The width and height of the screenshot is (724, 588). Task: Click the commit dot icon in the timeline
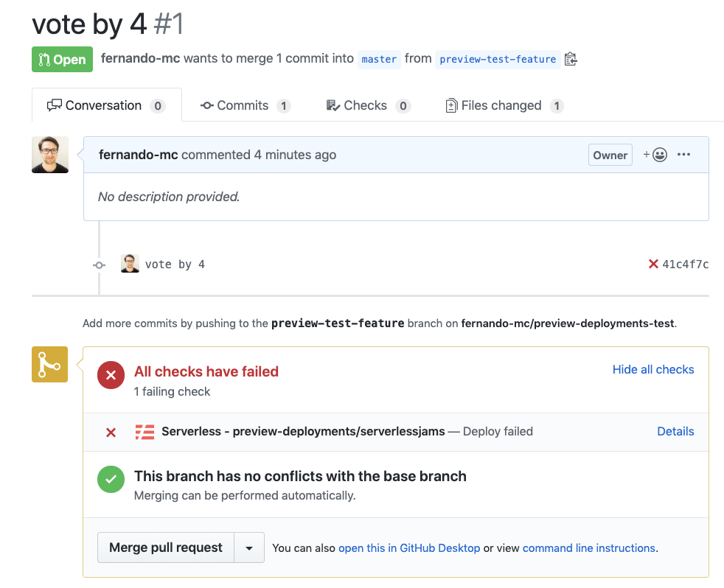(99, 265)
